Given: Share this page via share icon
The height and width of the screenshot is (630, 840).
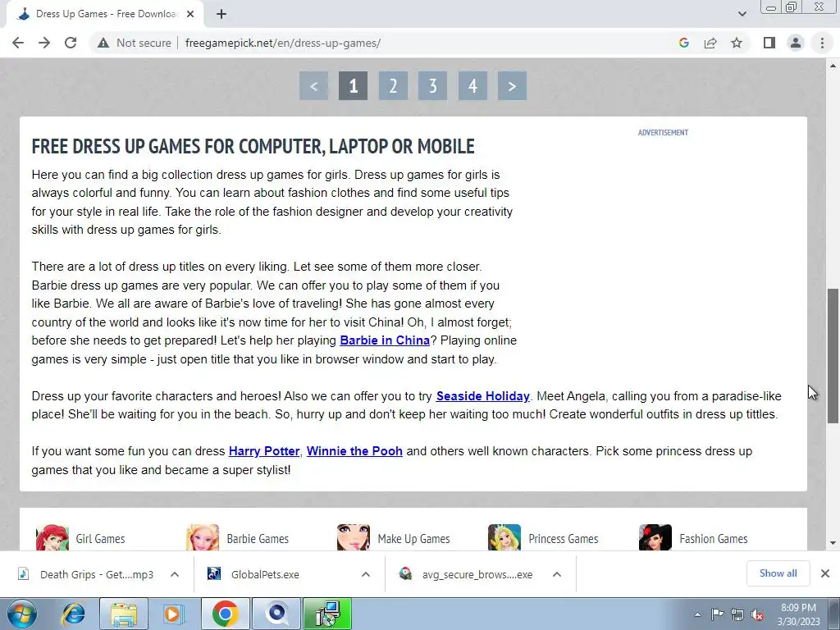Looking at the screenshot, I should pos(710,43).
